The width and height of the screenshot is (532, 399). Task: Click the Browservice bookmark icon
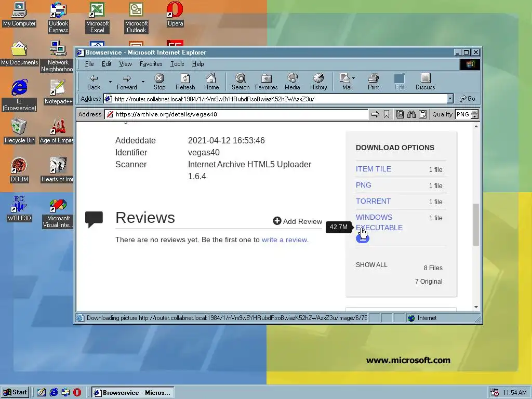[x=387, y=114]
